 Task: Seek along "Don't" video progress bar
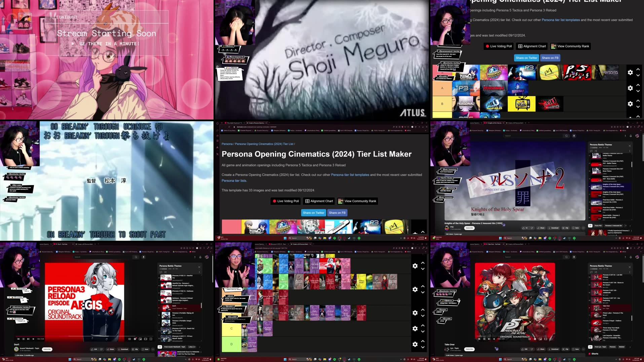[84, 336]
